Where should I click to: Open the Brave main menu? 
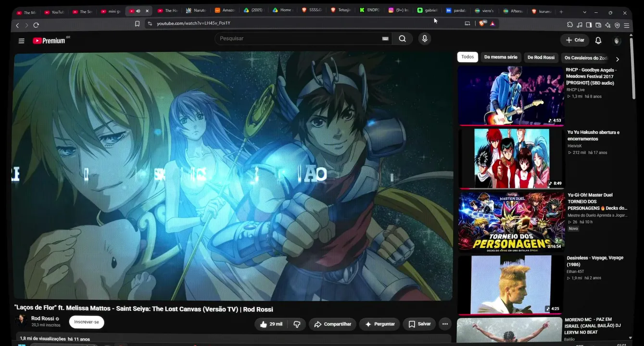(x=627, y=25)
